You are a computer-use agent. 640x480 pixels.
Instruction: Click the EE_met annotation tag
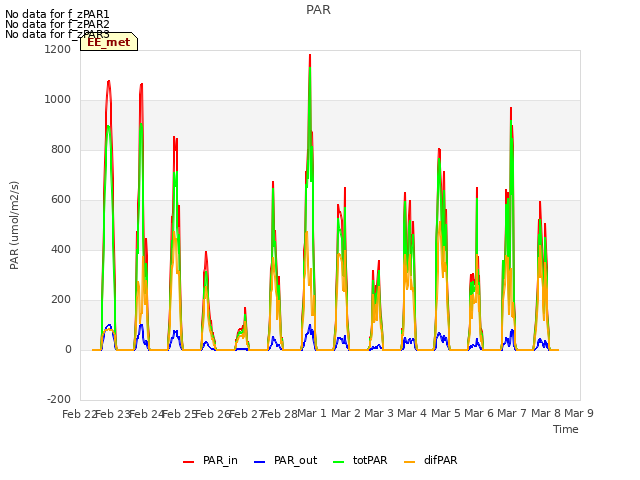tap(109, 42)
